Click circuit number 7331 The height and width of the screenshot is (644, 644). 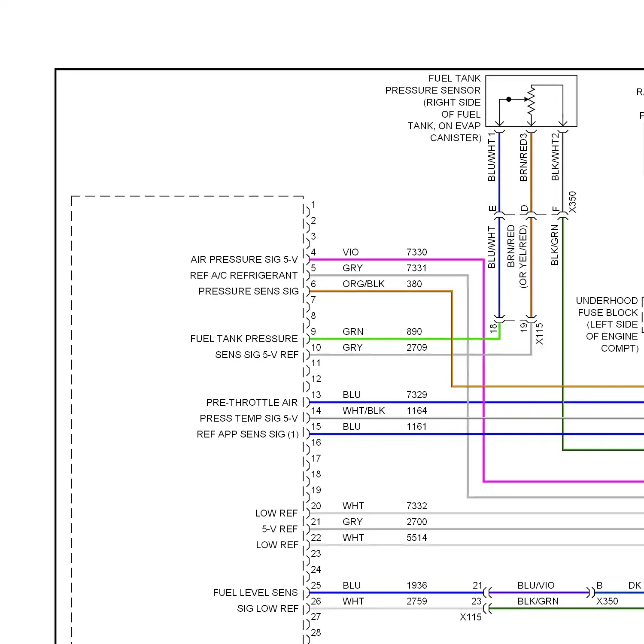(416, 268)
